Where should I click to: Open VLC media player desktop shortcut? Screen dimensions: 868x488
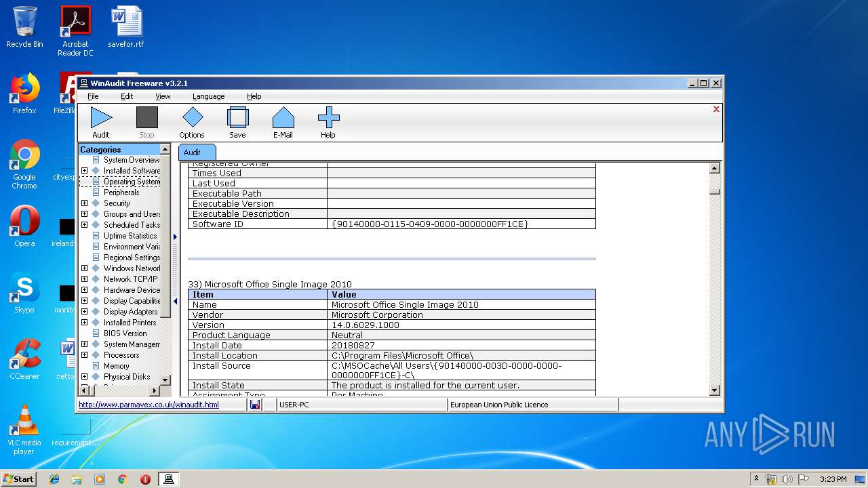(24, 430)
